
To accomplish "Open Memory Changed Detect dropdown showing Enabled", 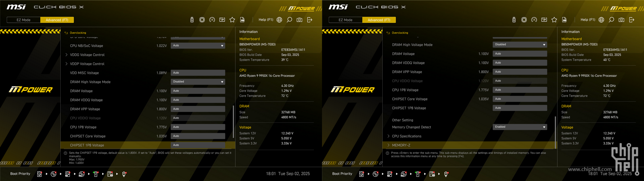I will click(520, 127).
